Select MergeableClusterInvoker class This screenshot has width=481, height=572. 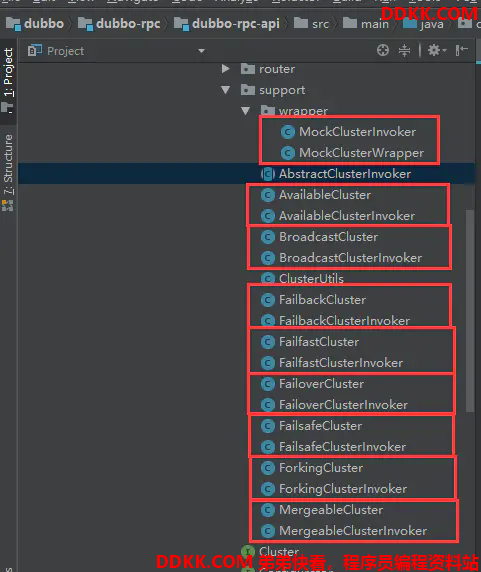[353, 531]
